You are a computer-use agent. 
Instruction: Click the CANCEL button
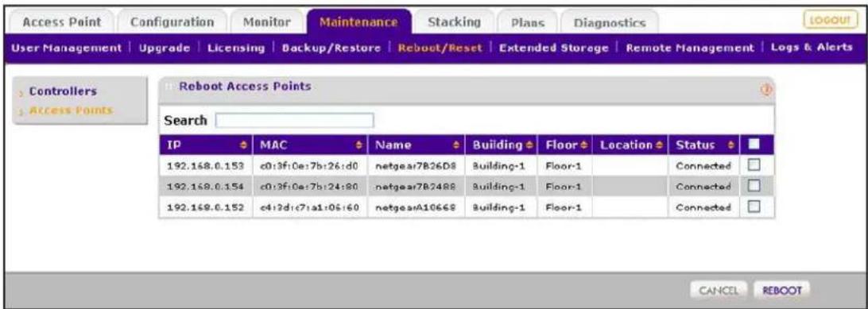719,290
